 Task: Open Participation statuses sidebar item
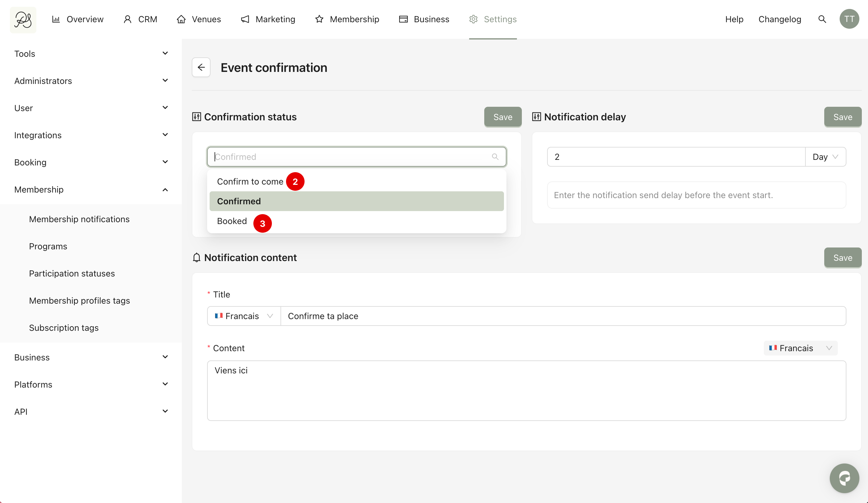(x=72, y=273)
